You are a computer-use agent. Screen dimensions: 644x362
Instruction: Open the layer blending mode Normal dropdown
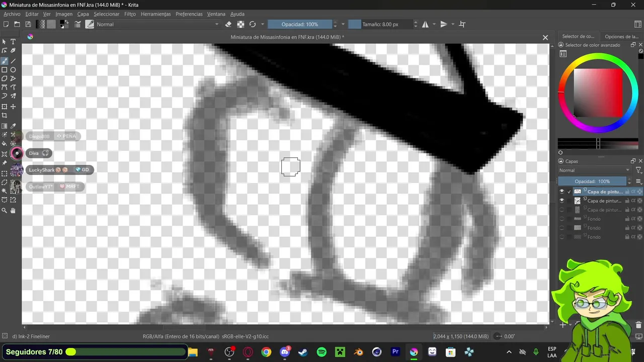click(x=594, y=170)
